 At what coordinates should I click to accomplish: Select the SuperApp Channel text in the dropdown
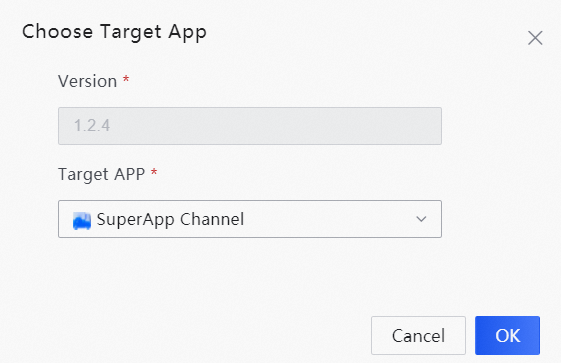[x=170, y=219]
